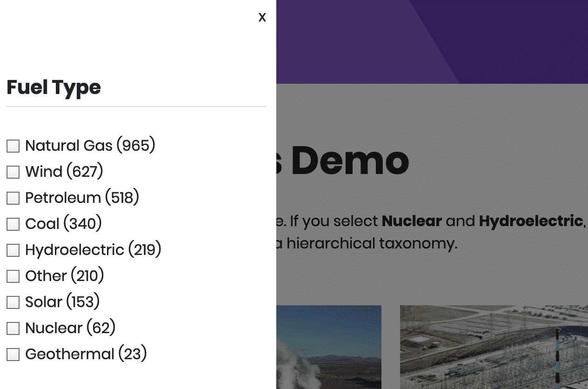Screen dimensions: 588x389
Task: Click the bold Hydroelectric text in description
Action: 531,221
